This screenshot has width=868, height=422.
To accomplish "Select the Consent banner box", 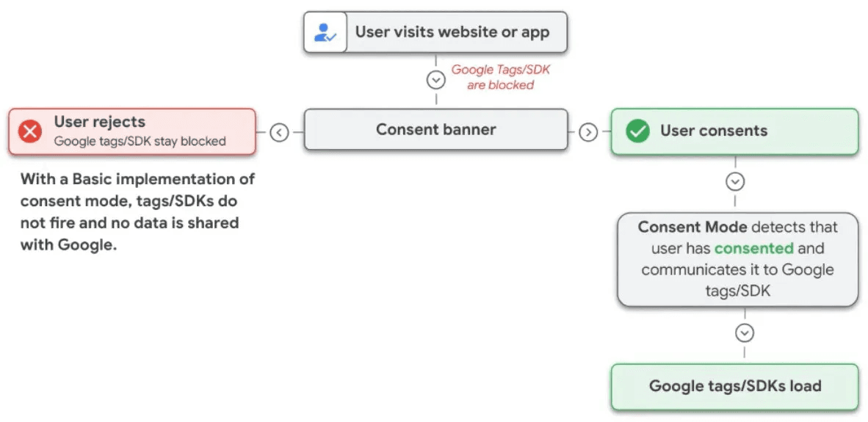I will coord(435,130).
